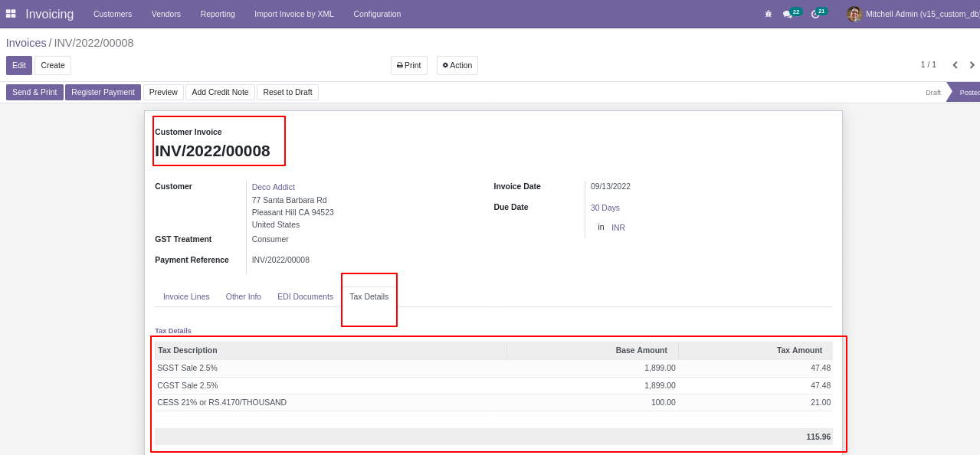
Task: Click the Invoicing app title
Action: [50, 14]
